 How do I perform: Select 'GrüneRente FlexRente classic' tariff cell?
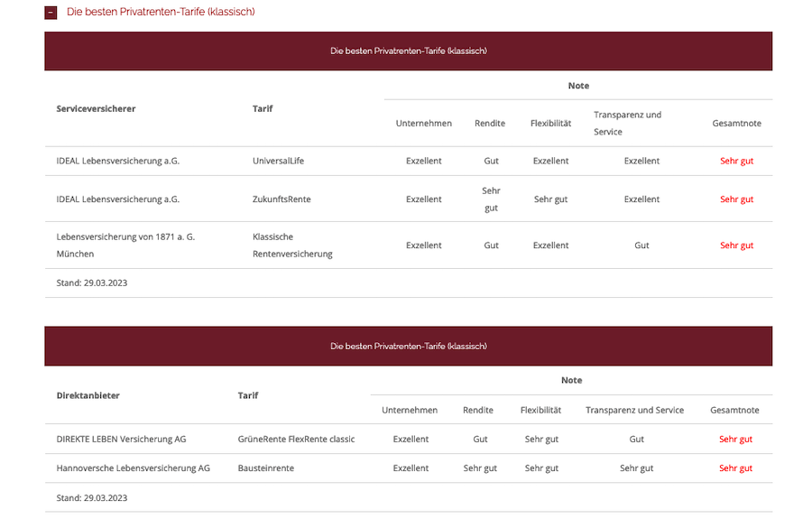tap(296, 440)
